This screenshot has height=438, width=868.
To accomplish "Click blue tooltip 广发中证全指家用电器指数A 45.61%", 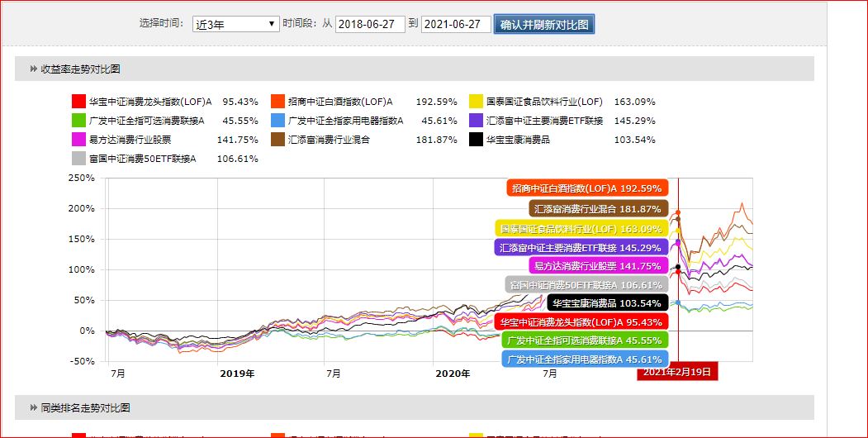I will (585, 359).
